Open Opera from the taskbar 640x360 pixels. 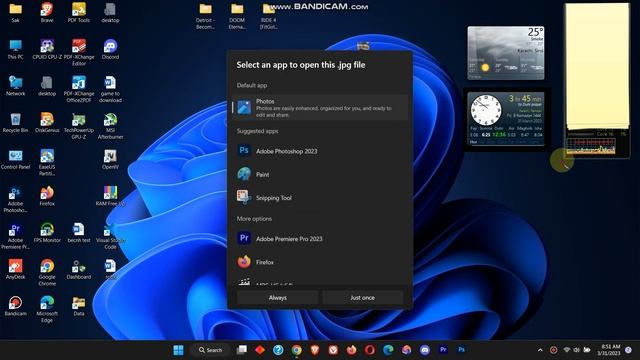(x=370, y=350)
